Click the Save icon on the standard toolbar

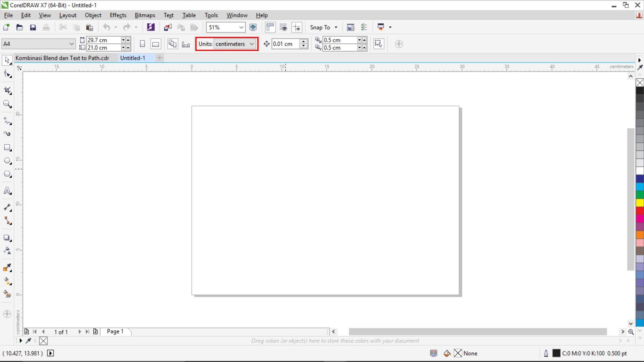click(x=33, y=27)
